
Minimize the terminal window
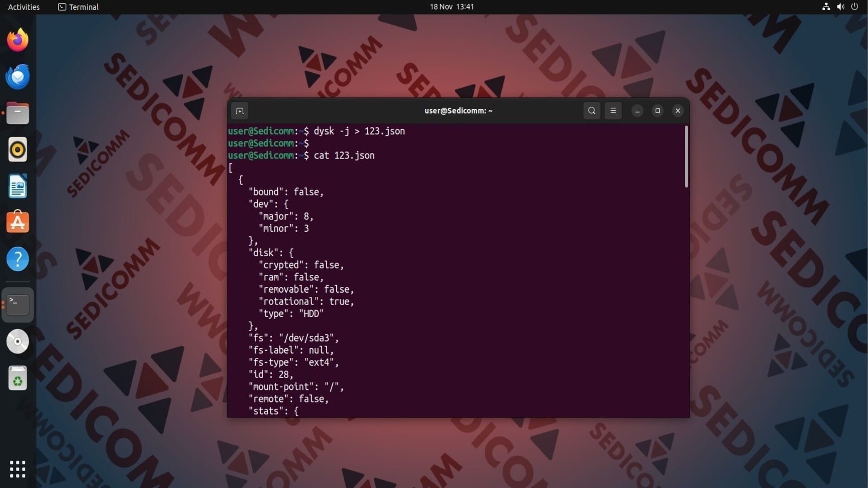point(637,111)
